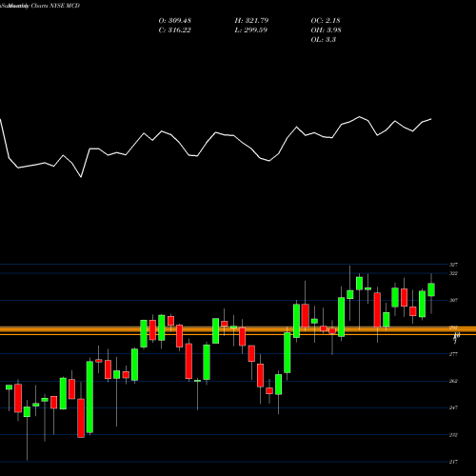This screenshot has width=476, height=476.
Task: Click the 'Charts NYSE MCD' title text
Action: [55, 6]
